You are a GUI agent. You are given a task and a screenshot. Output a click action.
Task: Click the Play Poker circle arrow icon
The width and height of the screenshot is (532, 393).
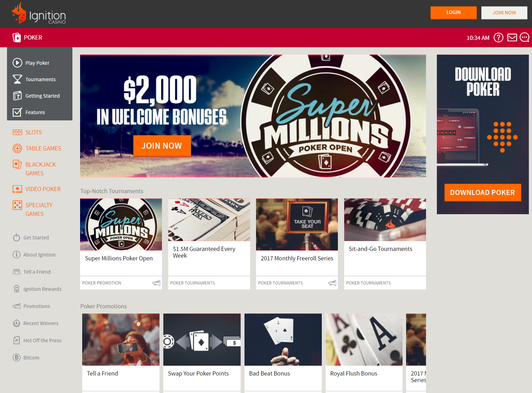pyautogui.click(x=17, y=63)
